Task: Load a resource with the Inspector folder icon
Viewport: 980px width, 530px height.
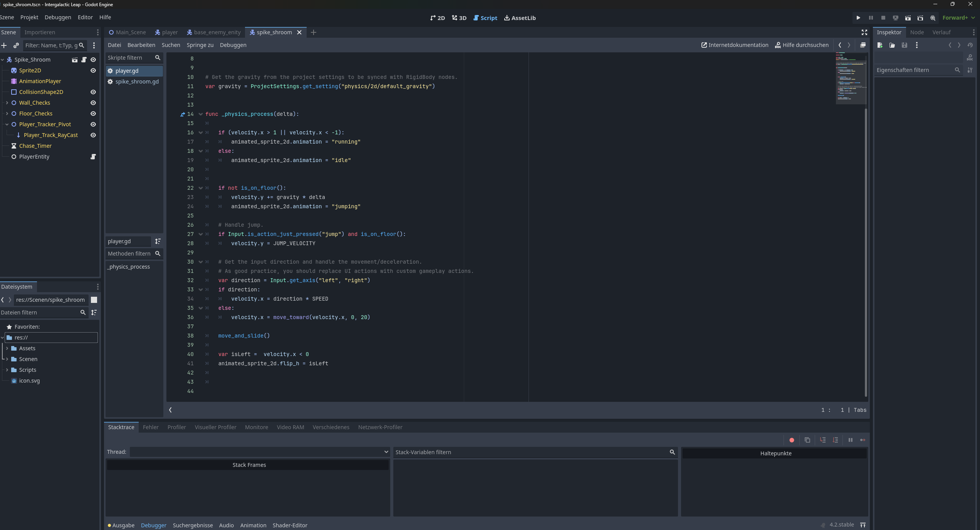Action: (x=892, y=45)
